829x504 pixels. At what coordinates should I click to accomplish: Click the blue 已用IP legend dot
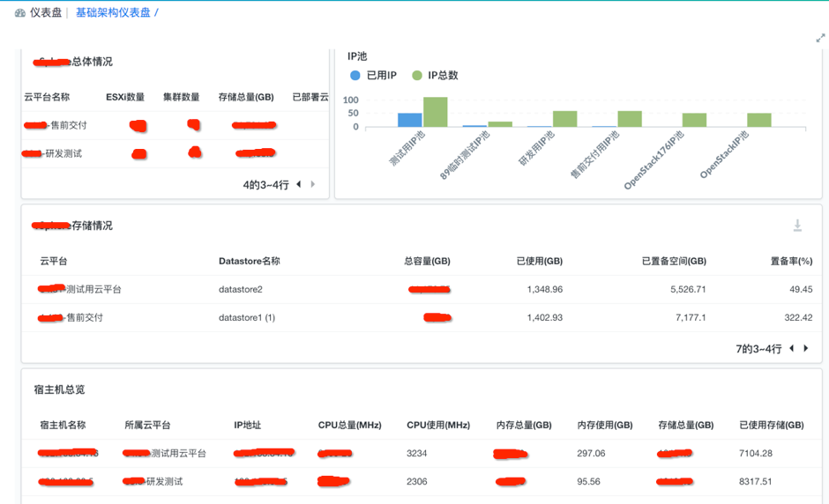355,76
